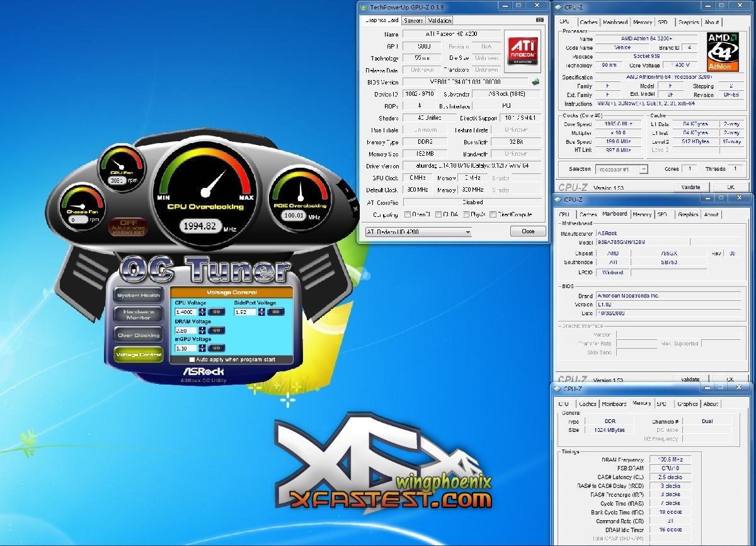This screenshot has width=756, height=546.
Task: Click the Venice code name value in CPU-Z
Action: tap(622, 47)
